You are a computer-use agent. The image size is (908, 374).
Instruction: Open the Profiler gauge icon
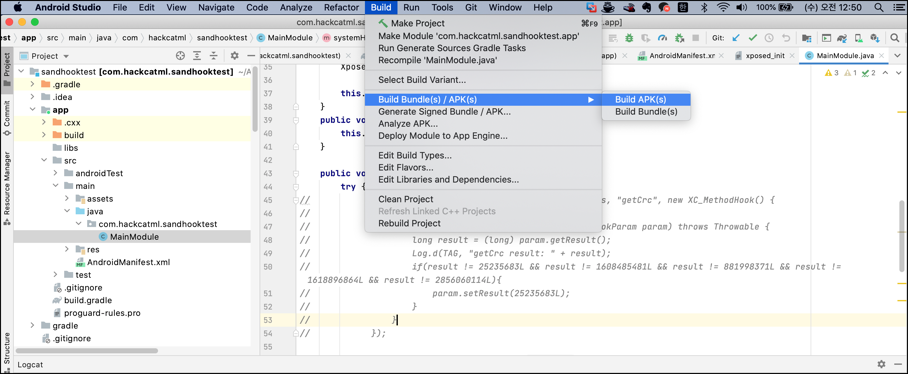tap(662, 38)
